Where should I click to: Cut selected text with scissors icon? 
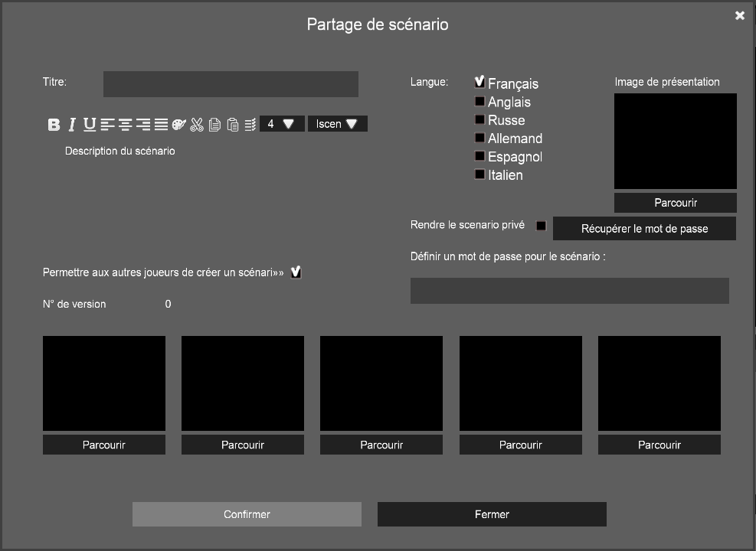[x=197, y=125]
